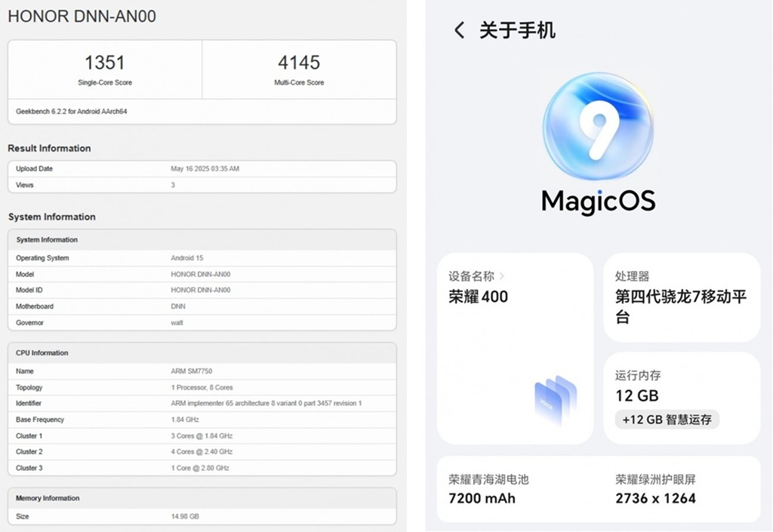773x532 pixels.
Task: Click Geekbench 6.2.2 for Android AArch64 text
Action: click(72, 112)
